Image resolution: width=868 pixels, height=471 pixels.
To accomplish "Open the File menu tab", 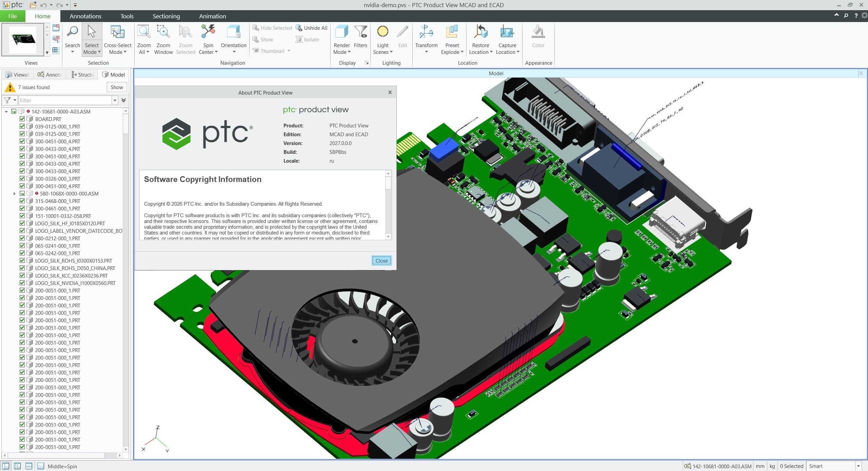I will [13, 16].
